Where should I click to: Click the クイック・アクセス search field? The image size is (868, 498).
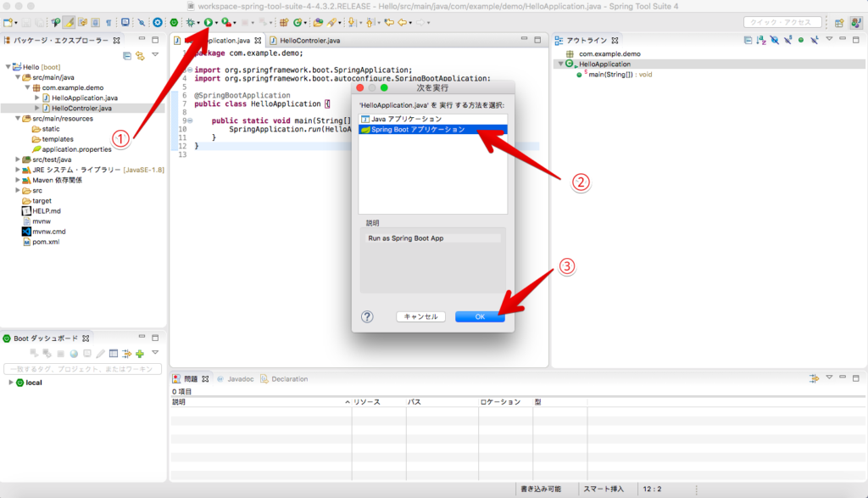pos(782,23)
